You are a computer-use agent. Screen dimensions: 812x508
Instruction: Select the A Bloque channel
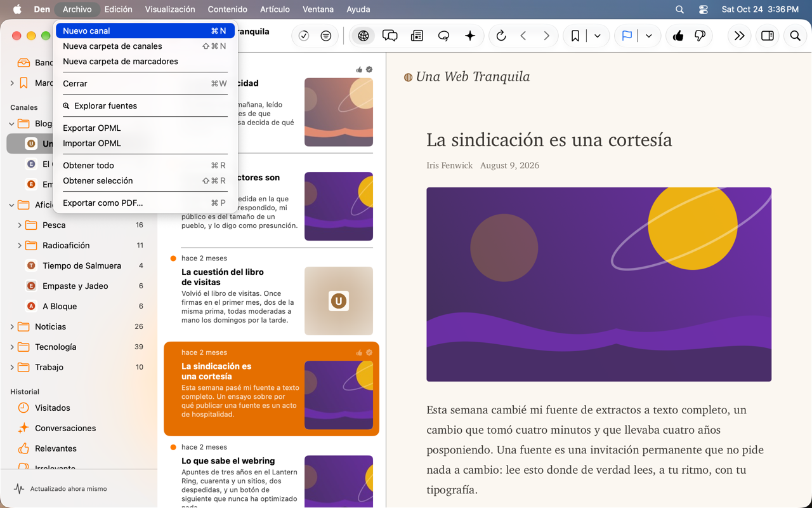(x=79, y=306)
